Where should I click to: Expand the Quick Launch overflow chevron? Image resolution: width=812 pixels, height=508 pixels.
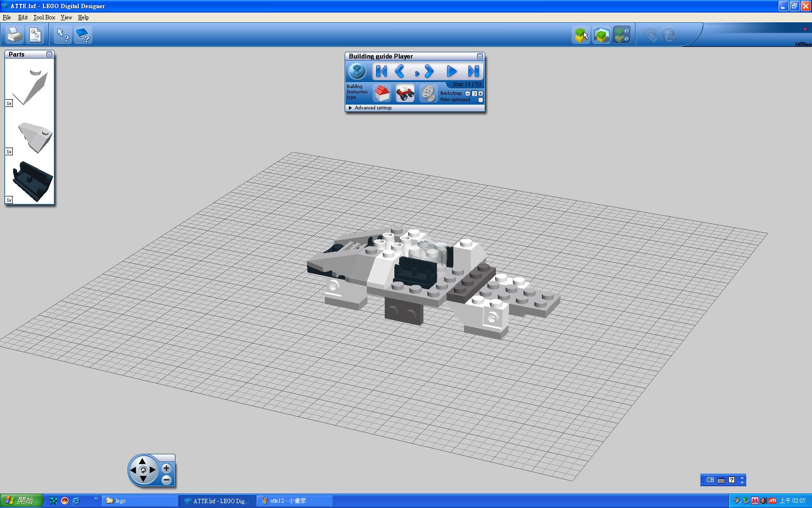click(96, 499)
